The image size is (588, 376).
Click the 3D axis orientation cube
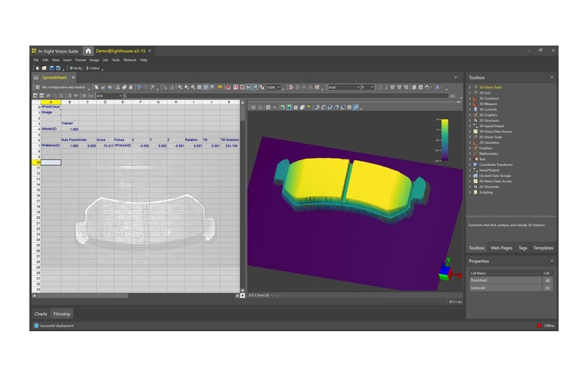click(445, 272)
